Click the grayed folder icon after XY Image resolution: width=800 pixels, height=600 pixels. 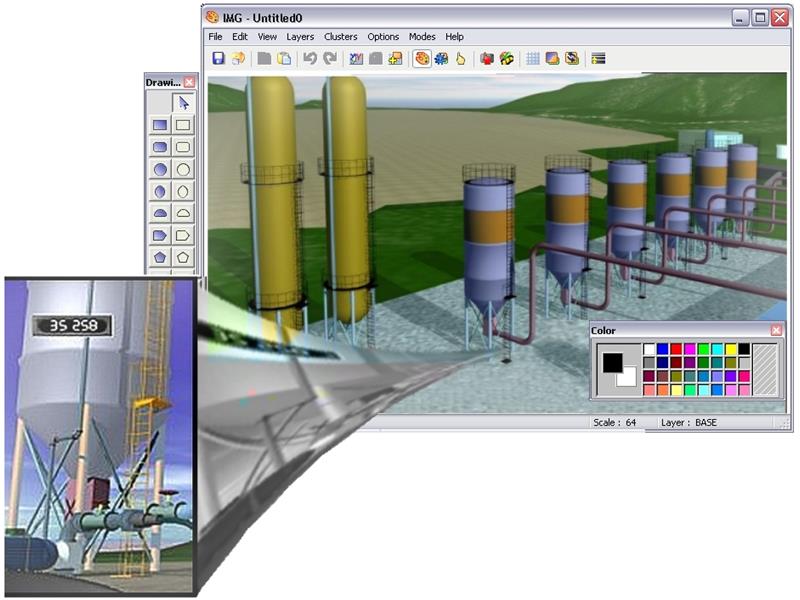pyautogui.click(x=376, y=59)
